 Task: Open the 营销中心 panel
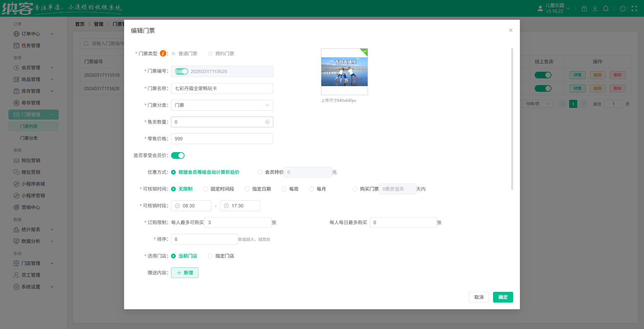click(30, 207)
